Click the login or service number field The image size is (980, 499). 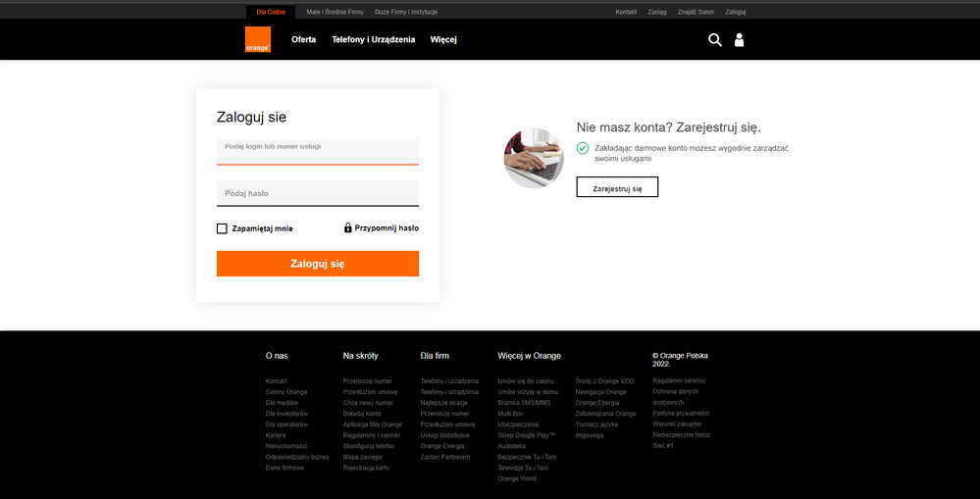pyautogui.click(x=317, y=152)
